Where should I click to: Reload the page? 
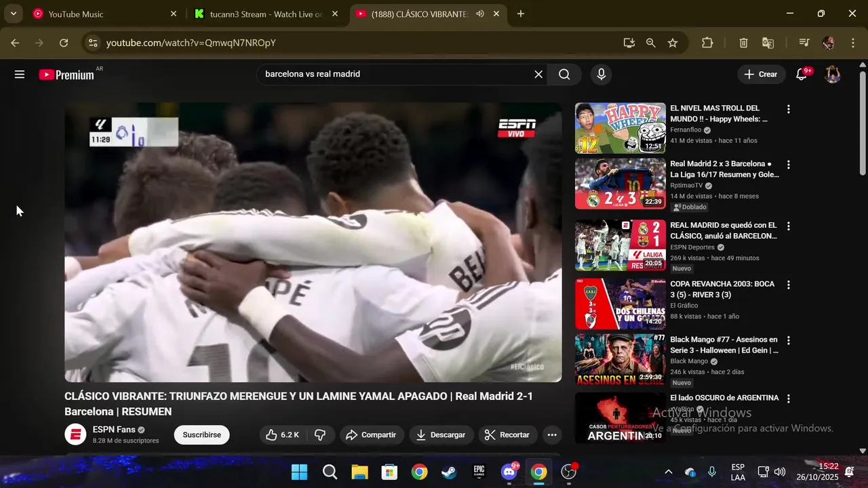[x=64, y=43]
